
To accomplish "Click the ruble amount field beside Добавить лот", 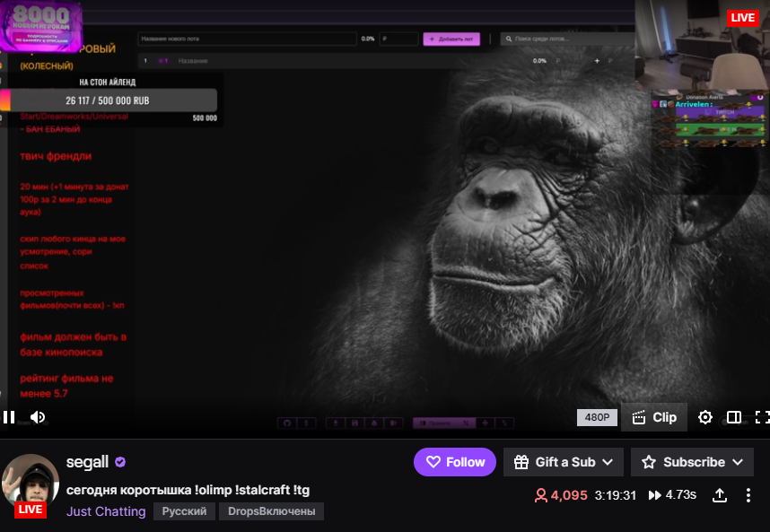I will [x=398, y=39].
